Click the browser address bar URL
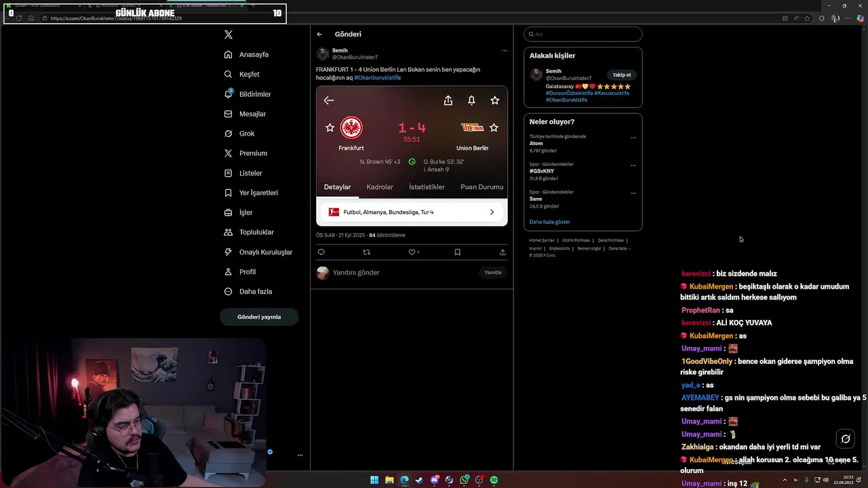This screenshot has width=868, height=488. pyautogui.click(x=116, y=18)
